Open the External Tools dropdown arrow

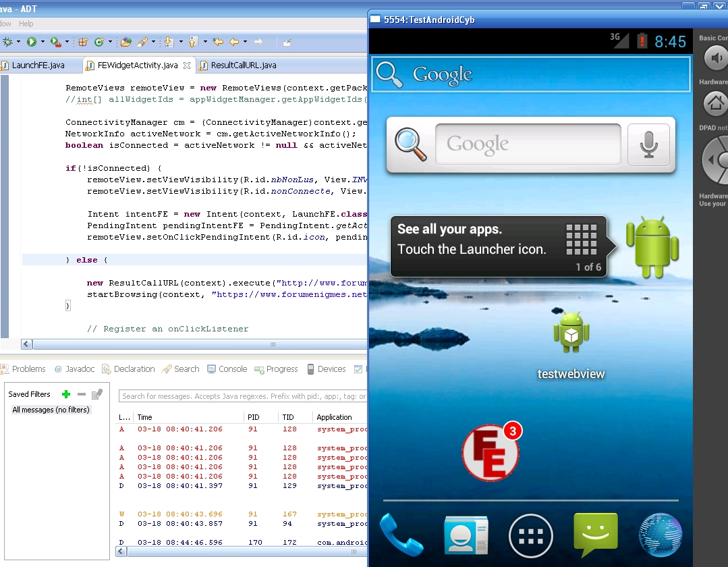tap(67, 42)
